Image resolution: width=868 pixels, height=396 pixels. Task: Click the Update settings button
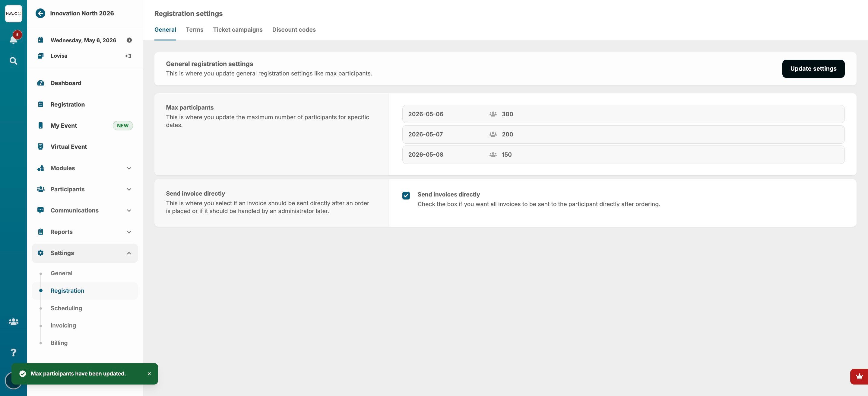pos(813,69)
